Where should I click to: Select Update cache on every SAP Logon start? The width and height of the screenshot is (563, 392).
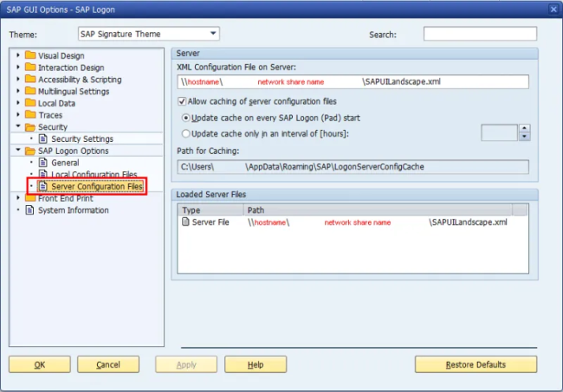tap(185, 118)
